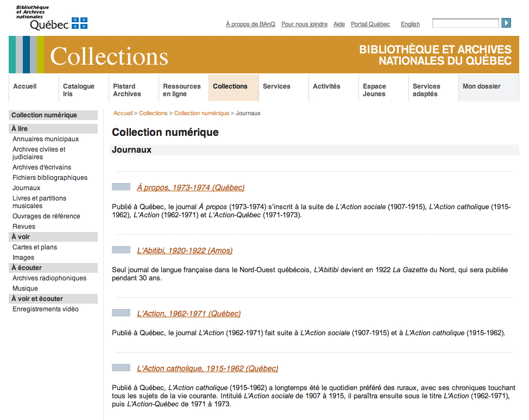Open the Ressources en ligne tab
Screen dimensions: 529x420
tap(184, 88)
